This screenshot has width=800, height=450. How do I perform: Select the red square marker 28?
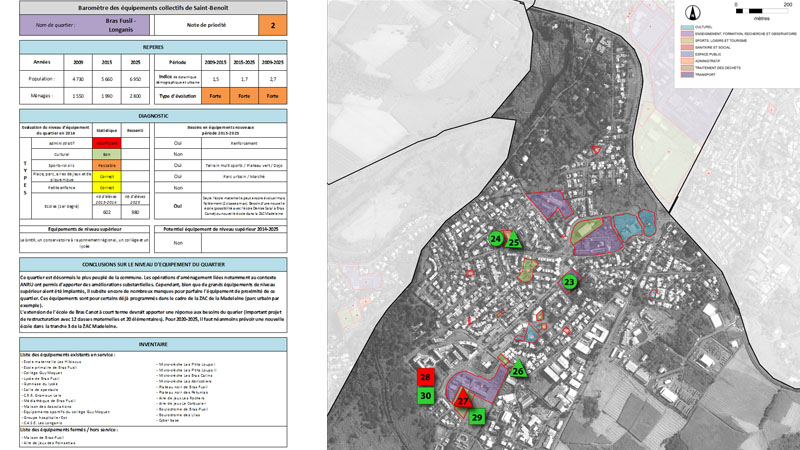[426, 378]
